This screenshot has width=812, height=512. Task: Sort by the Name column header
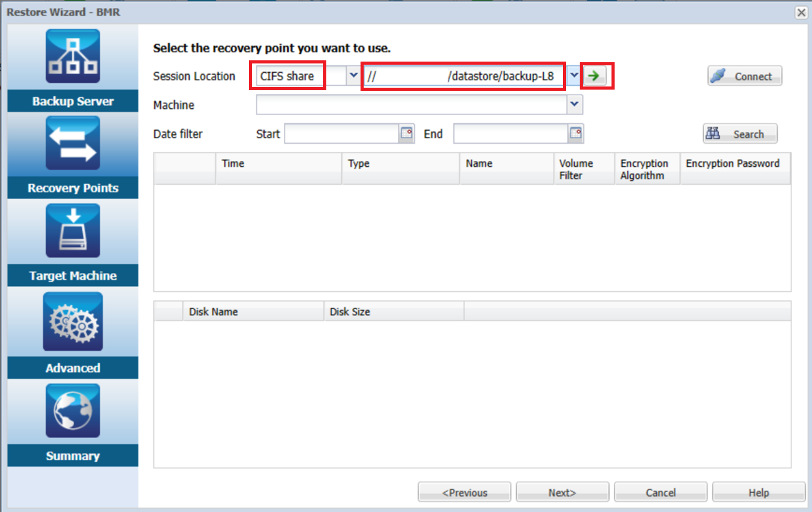coord(506,169)
